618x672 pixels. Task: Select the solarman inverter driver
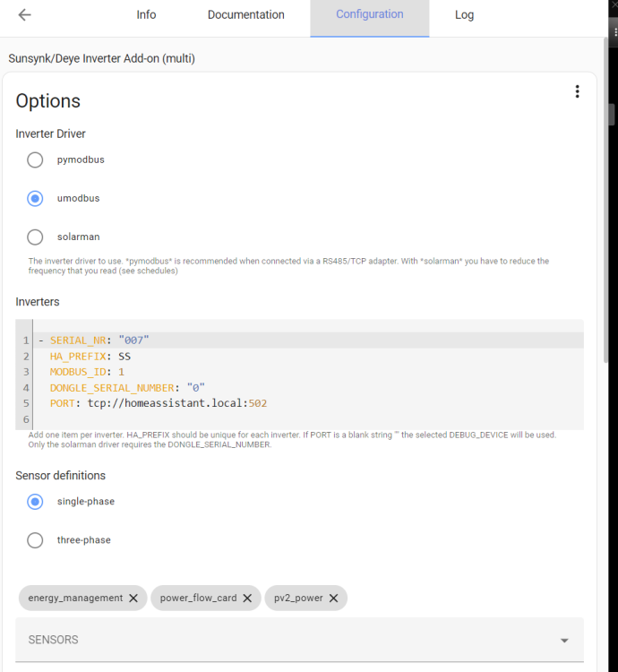[35, 237]
